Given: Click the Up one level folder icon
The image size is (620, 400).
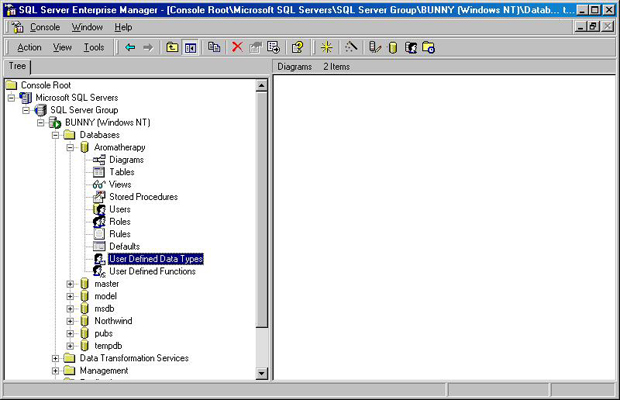Looking at the screenshot, I should [172, 47].
